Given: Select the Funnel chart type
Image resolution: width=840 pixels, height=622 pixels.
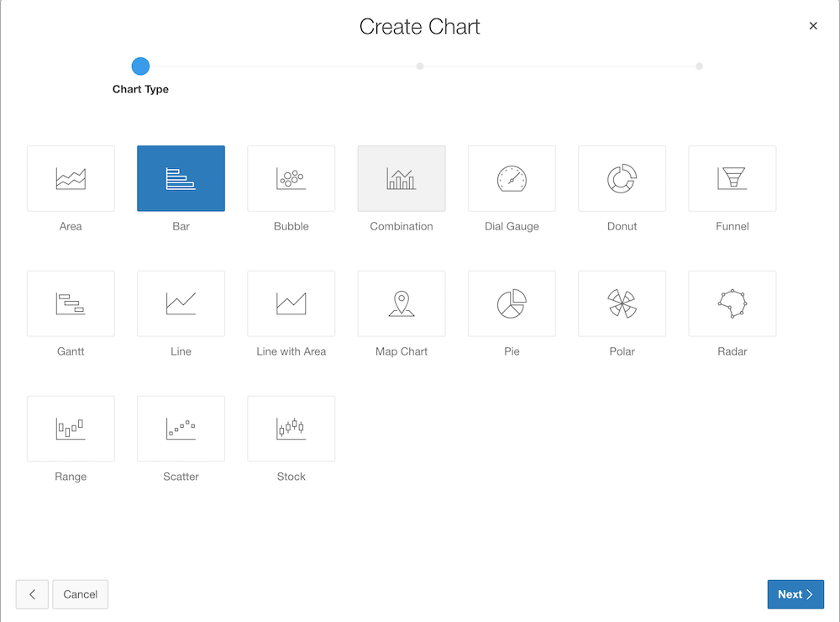Looking at the screenshot, I should tap(732, 178).
